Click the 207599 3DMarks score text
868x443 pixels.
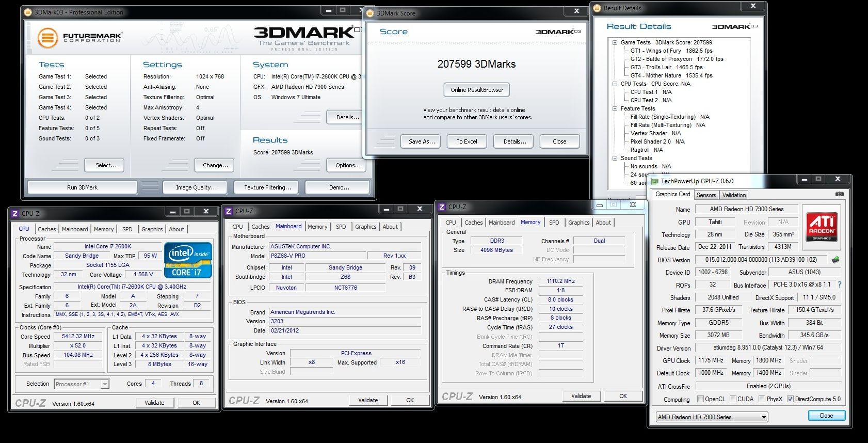(476, 64)
